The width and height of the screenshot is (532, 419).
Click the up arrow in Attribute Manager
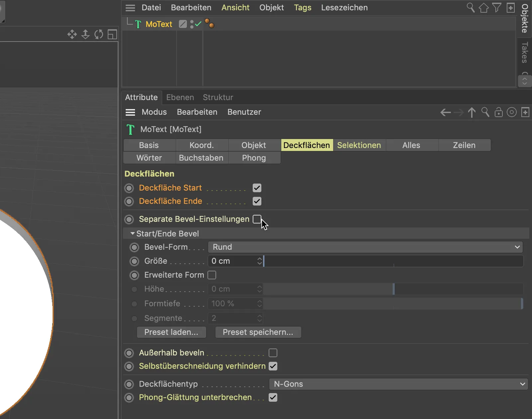pyautogui.click(x=472, y=112)
